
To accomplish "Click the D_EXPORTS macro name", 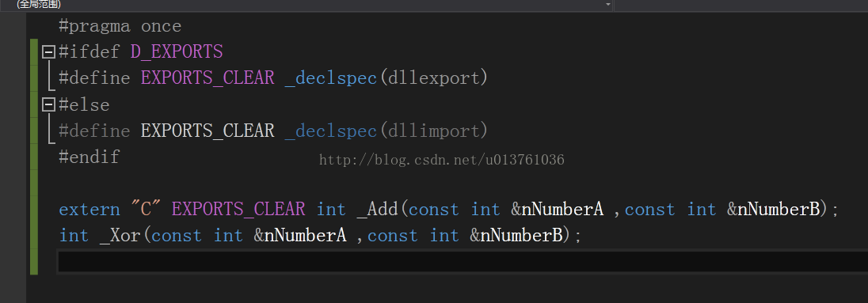I will coord(177,52).
